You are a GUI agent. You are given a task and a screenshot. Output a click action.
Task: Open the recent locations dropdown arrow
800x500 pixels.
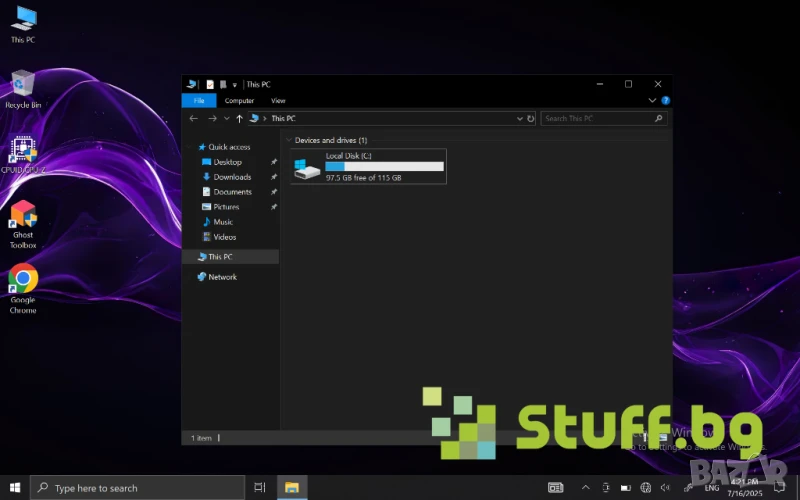(227, 118)
